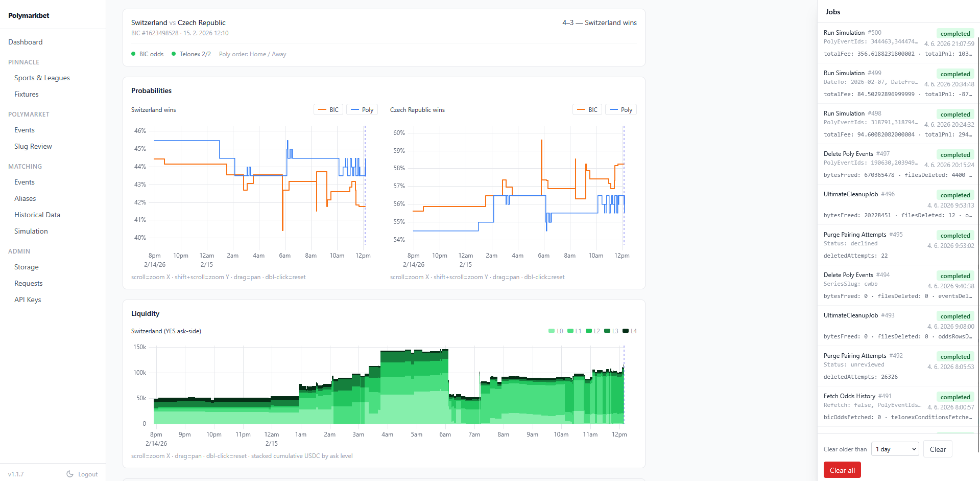Click the Clear button
The width and height of the screenshot is (980, 481).
938,449
